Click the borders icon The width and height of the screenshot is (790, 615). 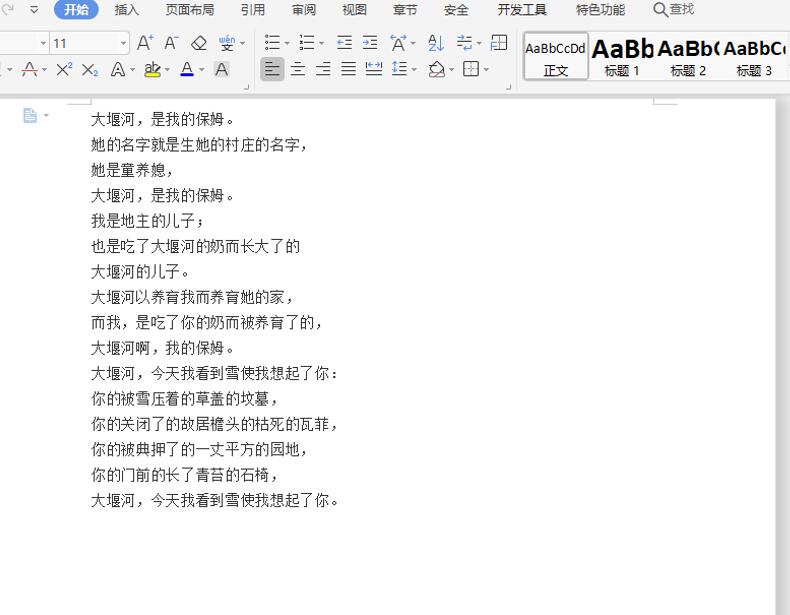[471, 69]
